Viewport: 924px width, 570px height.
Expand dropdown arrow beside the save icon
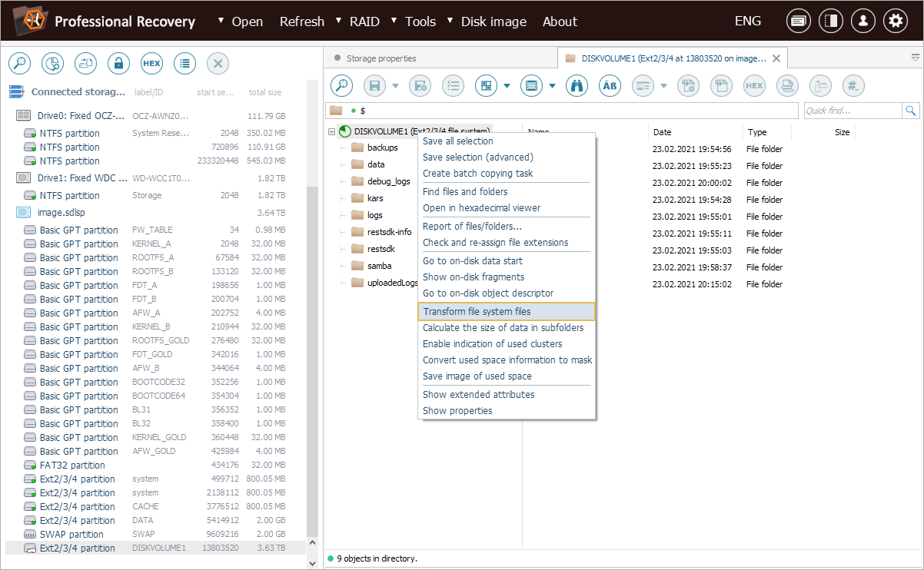point(395,86)
